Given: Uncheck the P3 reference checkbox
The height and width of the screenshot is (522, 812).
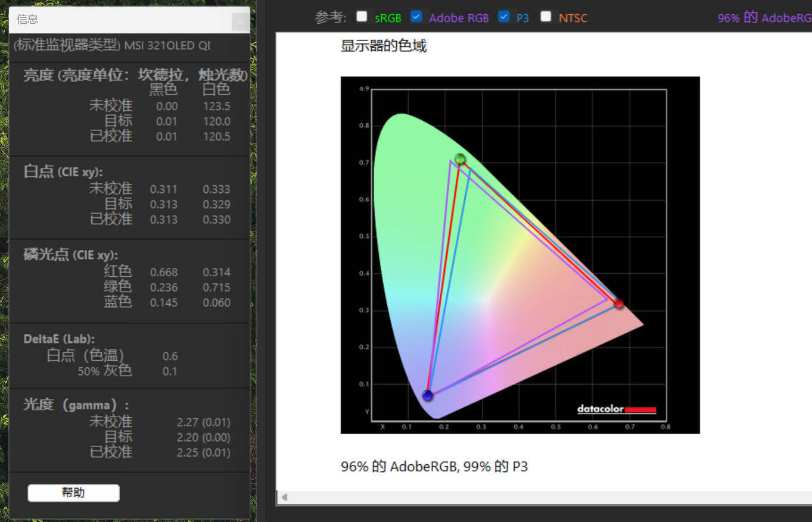Looking at the screenshot, I should click(x=504, y=16).
